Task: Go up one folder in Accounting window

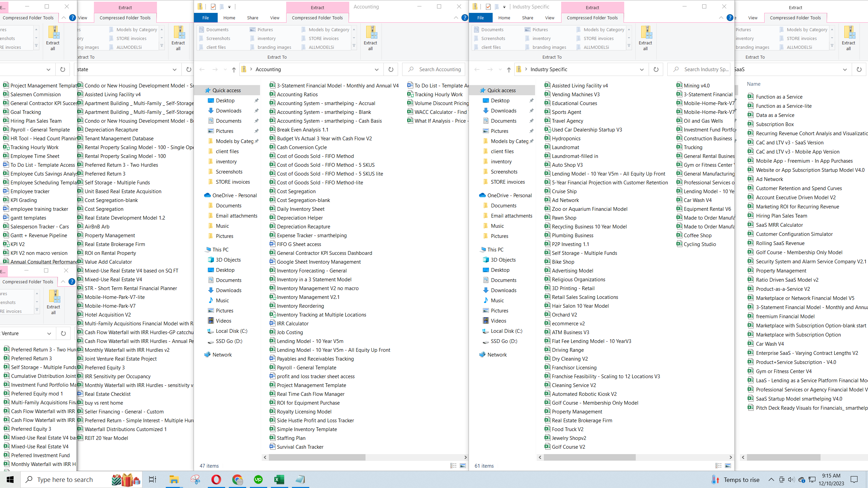Action: coord(234,69)
